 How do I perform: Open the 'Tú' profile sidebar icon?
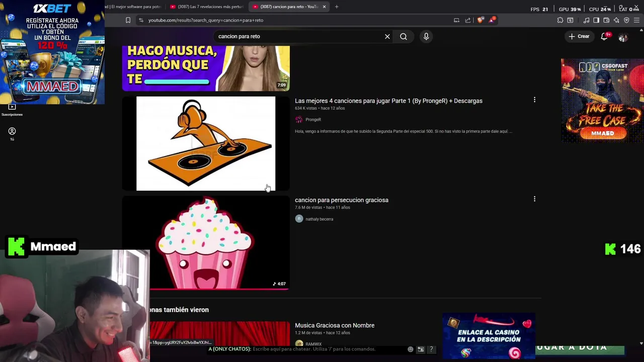(x=12, y=134)
